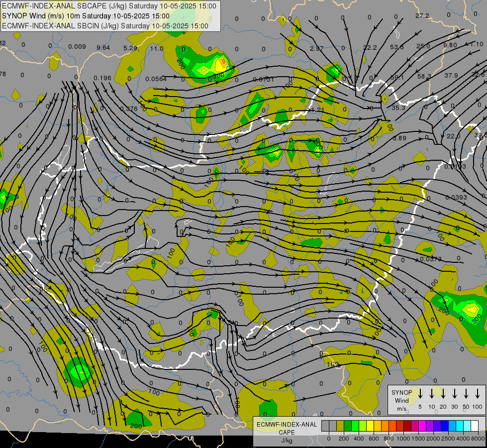Click the wind arrow above the 100 m/s label
Image resolution: width=487 pixels, height=448 pixels.
[478, 394]
